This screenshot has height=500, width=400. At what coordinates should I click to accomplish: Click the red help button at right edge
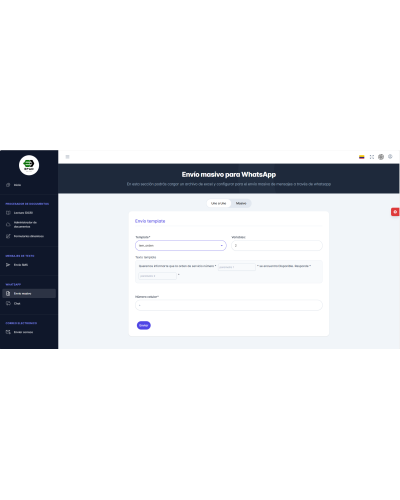(395, 212)
